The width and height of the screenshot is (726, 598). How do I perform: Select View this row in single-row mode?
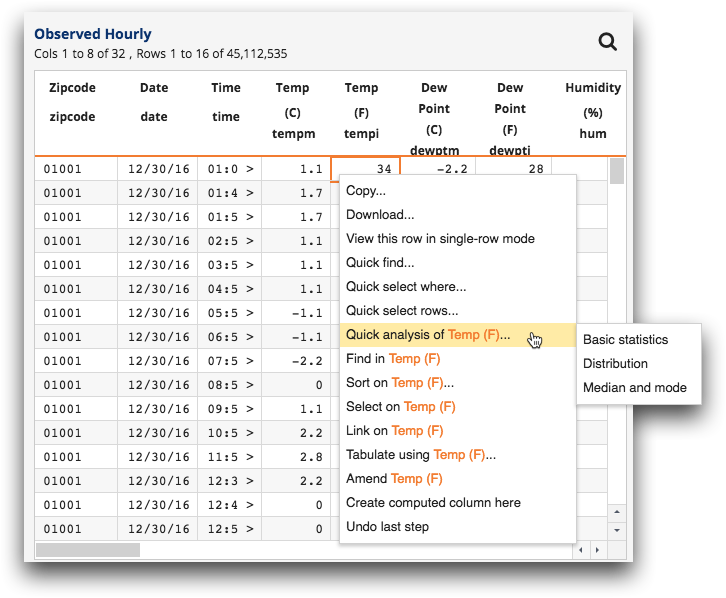pos(457,239)
